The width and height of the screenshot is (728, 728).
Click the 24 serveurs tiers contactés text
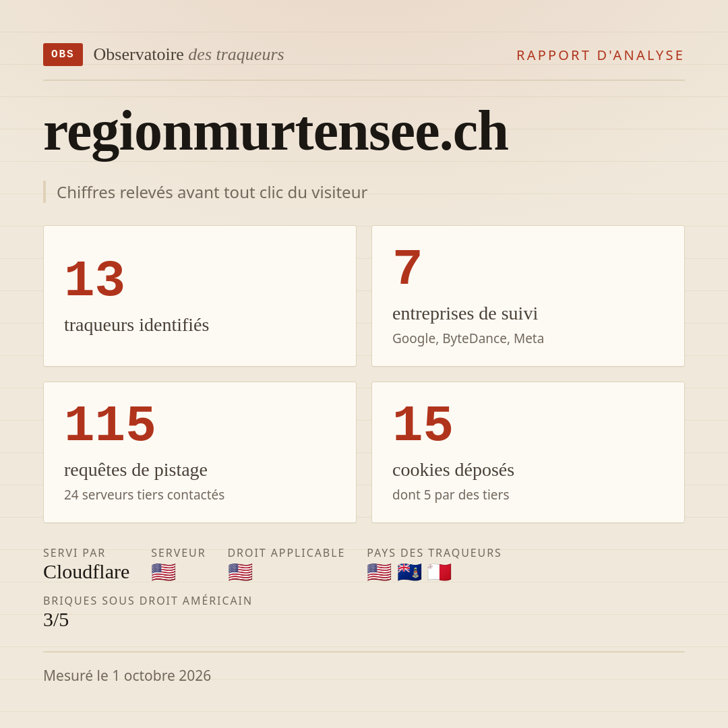click(x=144, y=495)
